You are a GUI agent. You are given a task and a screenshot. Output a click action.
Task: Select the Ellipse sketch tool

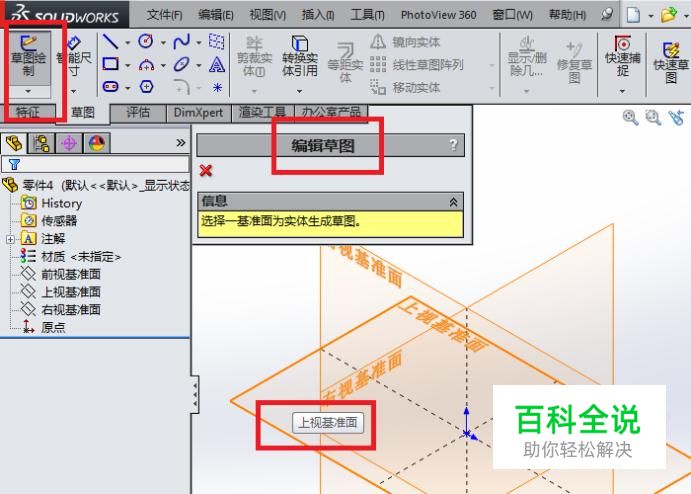[181, 65]
